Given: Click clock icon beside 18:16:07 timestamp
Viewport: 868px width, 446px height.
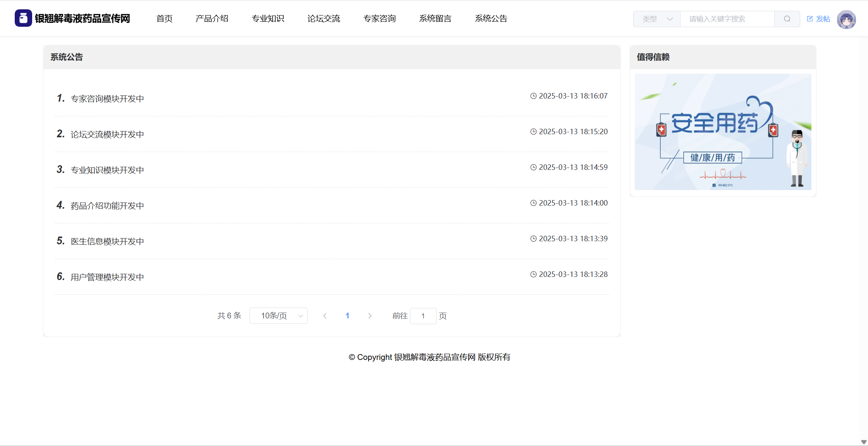Looking at the screenshot, I should click(x=534, y=96).
